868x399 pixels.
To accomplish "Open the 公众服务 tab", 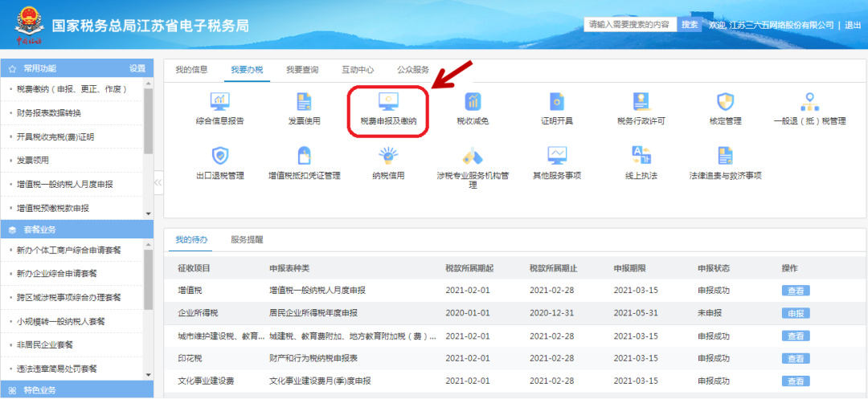I will pos(413,70).
